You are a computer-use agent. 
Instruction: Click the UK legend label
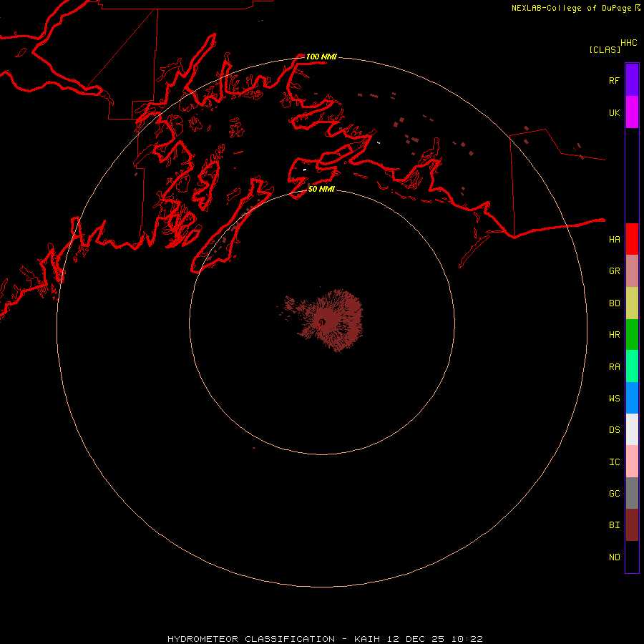click(615, 112)
